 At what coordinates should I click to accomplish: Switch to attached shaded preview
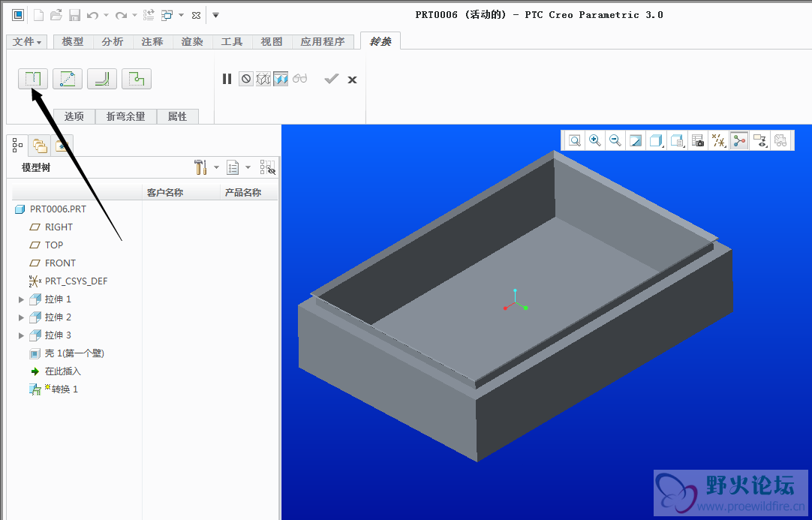click(281, 79)
